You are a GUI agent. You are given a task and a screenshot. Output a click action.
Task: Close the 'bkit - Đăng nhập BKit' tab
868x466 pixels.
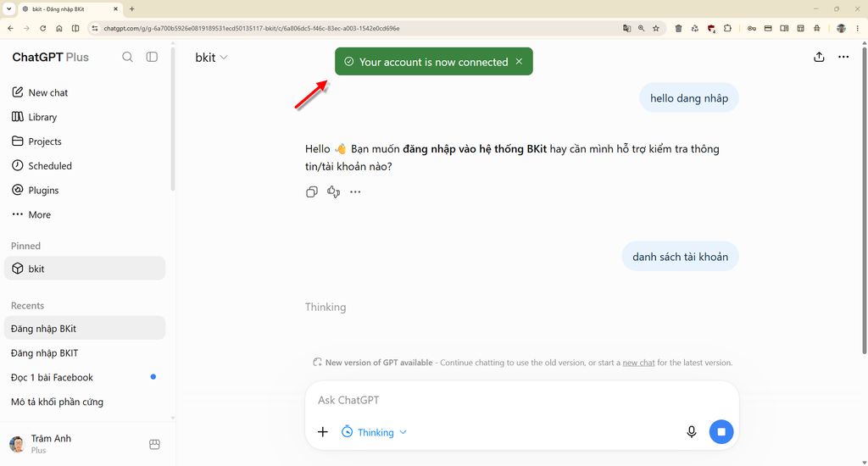[x=115, y=8]
